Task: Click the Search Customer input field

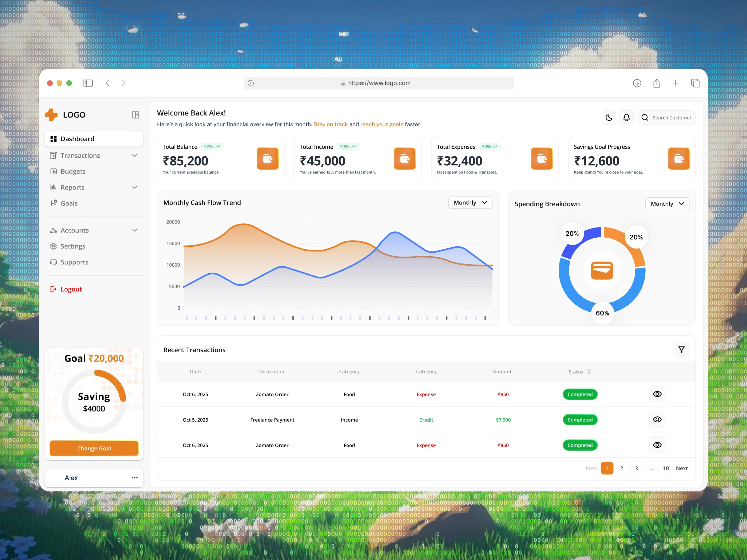Action: 666,118
